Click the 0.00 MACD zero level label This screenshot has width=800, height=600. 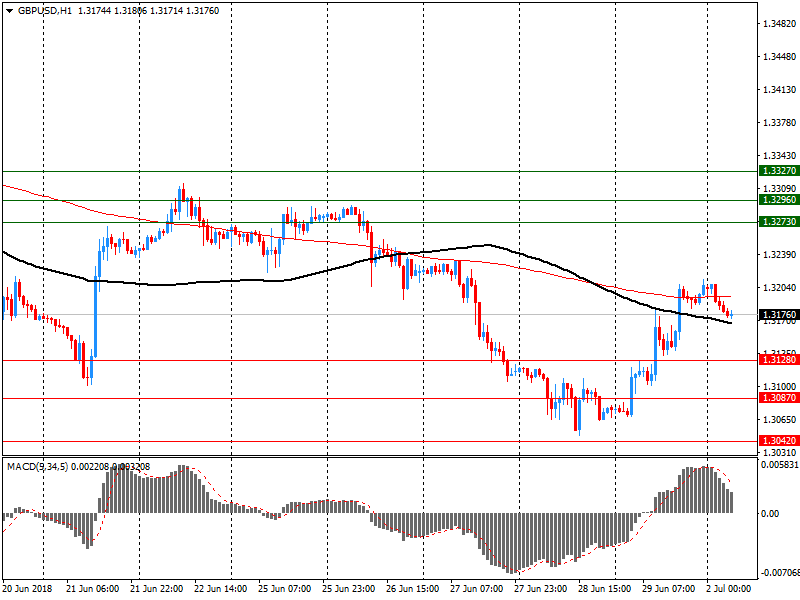click(772, 514)
